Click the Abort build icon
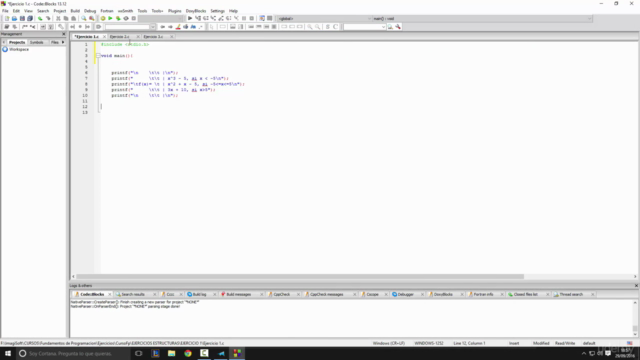 (133, 18)
